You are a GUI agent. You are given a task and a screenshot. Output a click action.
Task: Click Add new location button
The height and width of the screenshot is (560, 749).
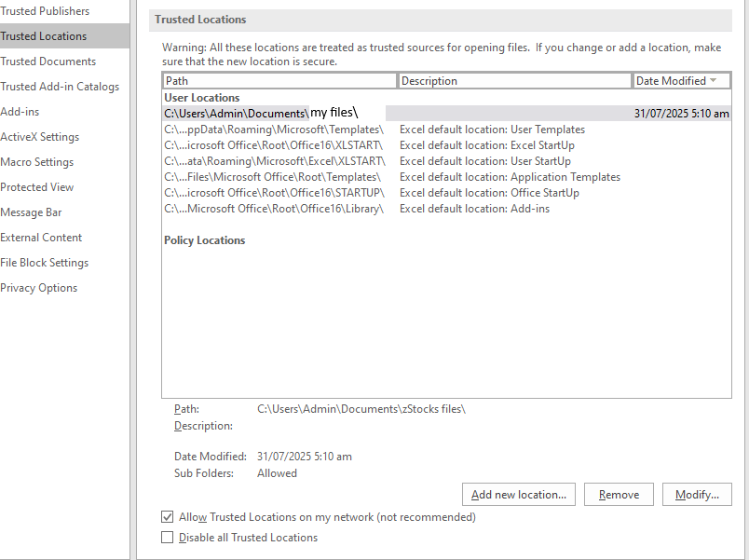(x=519, y=495)
